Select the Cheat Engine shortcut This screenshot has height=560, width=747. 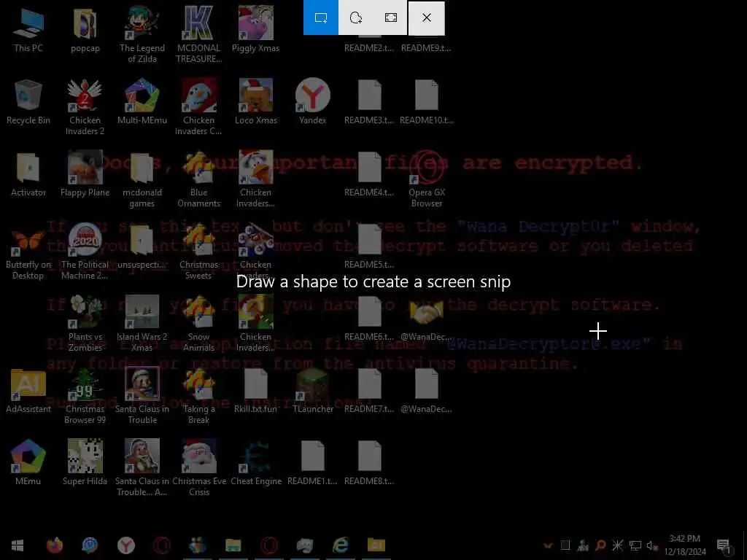point(256,463)
